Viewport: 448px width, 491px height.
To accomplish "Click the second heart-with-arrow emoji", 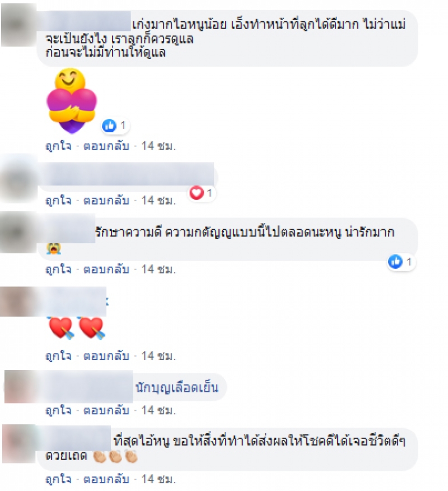I will point(92,328).
